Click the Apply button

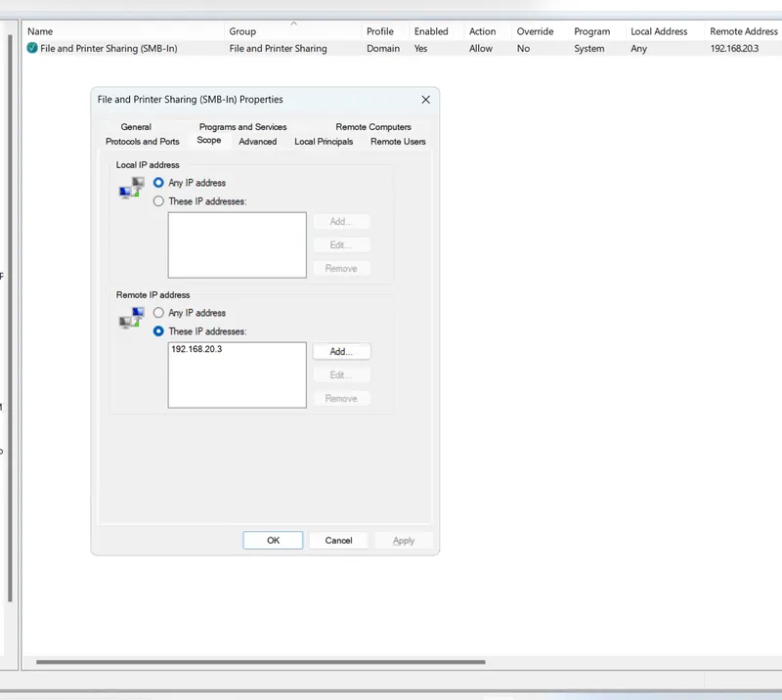click(x=404, y=541)
